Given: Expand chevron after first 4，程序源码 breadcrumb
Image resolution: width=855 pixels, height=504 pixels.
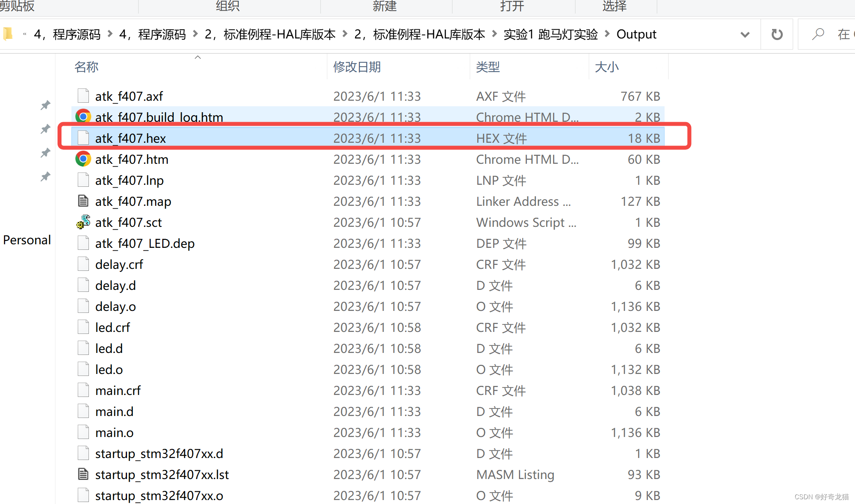Looking at the screenshot, I should [110, 34].
